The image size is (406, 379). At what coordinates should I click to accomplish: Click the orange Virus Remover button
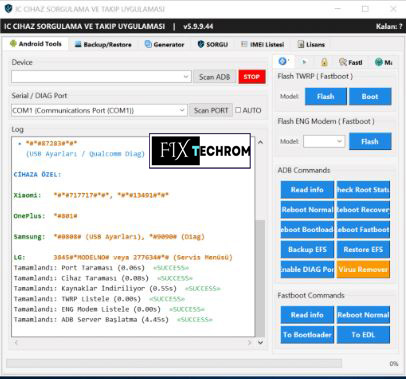point(363,269)
